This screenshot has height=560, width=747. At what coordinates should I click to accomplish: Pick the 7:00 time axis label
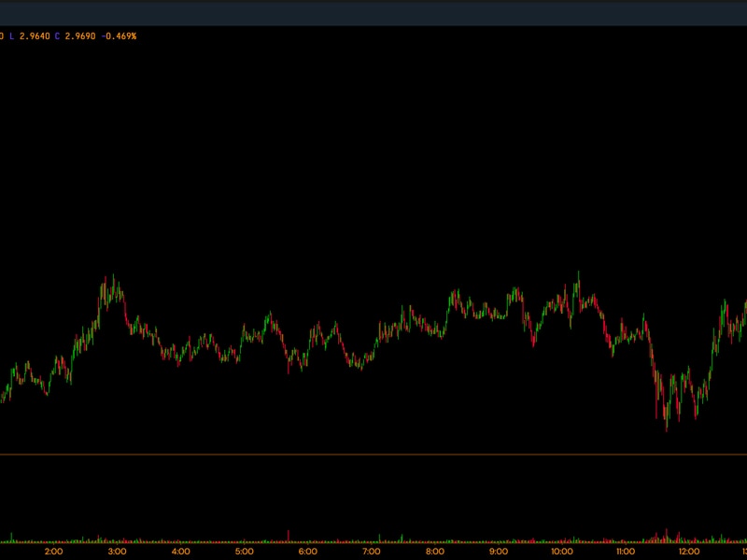(x=372, y=552)
